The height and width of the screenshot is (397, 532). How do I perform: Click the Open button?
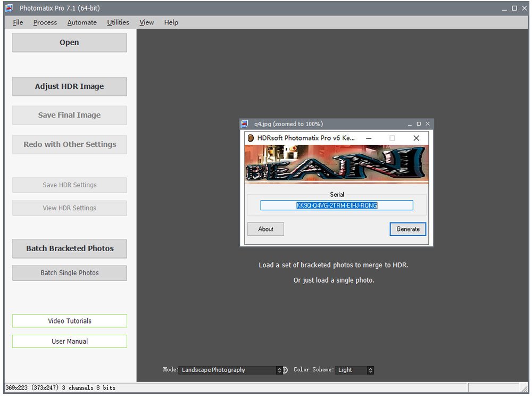[x=70, y=43]
